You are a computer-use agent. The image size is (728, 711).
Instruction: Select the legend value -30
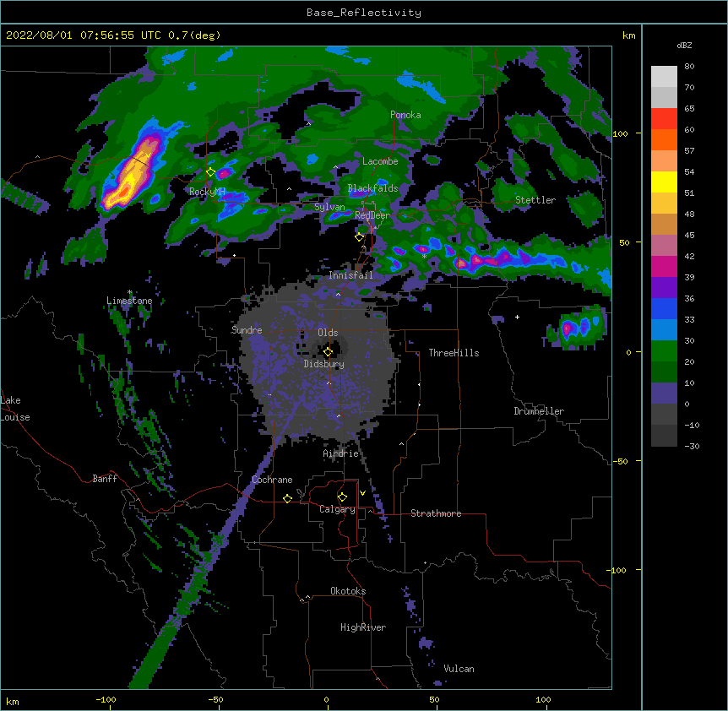point(692,447)
